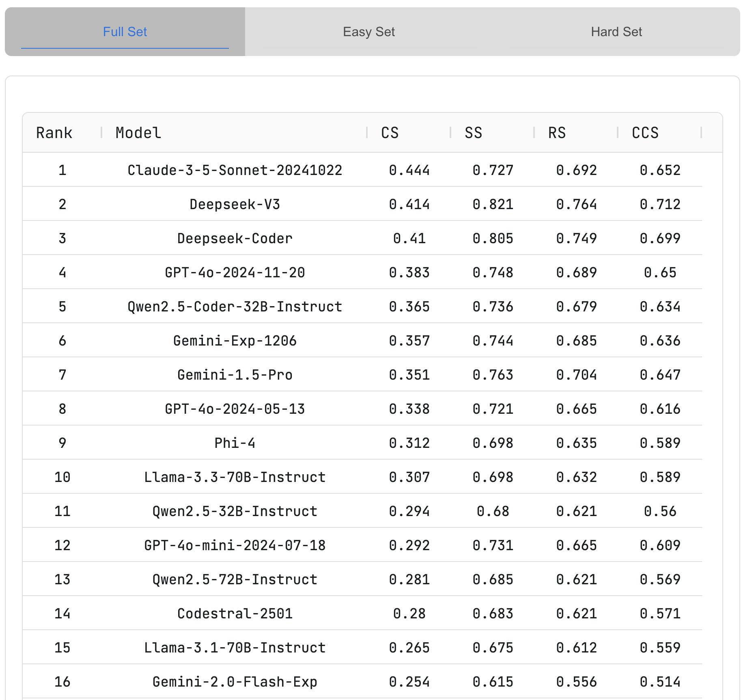Click CS value 0.281 for Qwen2.5-72B-Instruct
The height and width of the screenshot is (700, 754).
pos(409,579)
